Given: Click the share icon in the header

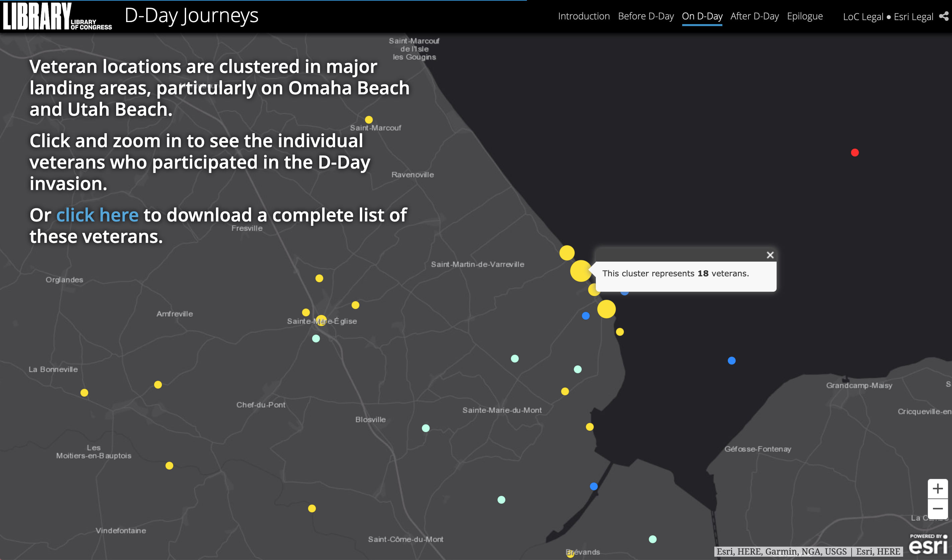Looking at the screenshot, I should (943, 17).
